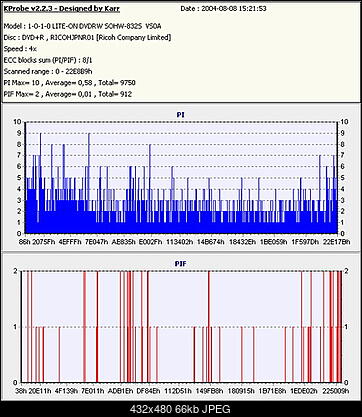Click the PIF axis label '20E11h'
362x417 pixels.
pyautogui.click(x=40, y=391)
